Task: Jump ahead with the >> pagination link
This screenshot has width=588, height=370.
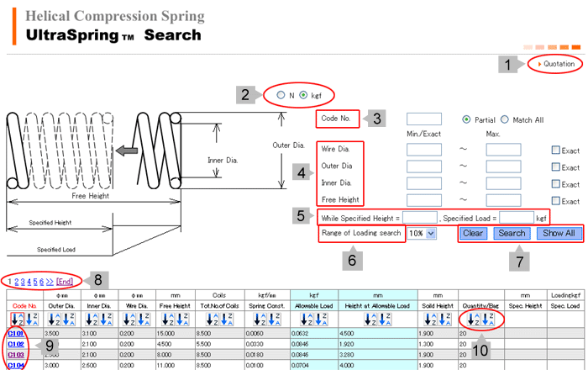Action: pyautogui.click(x=50, y=282)
